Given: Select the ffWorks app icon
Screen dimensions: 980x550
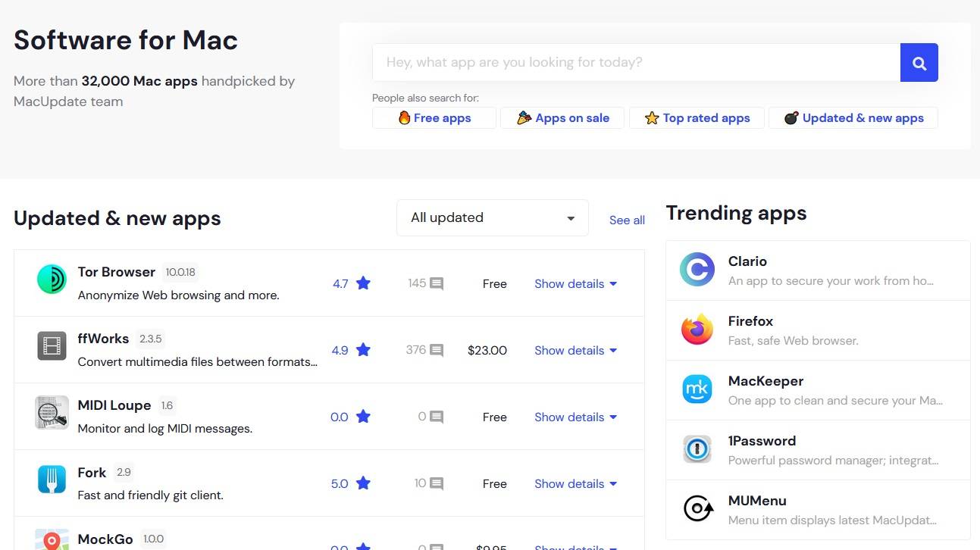Looking at the screenshot, I should (51, 349).
